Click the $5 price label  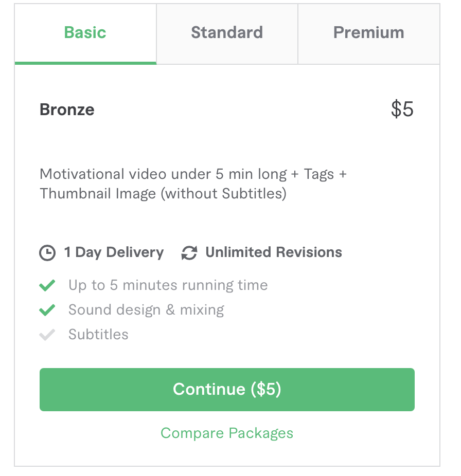tap(402, 109)
